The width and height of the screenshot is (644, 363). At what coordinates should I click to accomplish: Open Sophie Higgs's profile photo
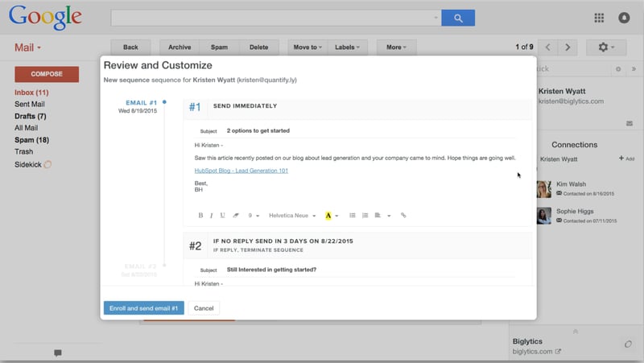544,216
